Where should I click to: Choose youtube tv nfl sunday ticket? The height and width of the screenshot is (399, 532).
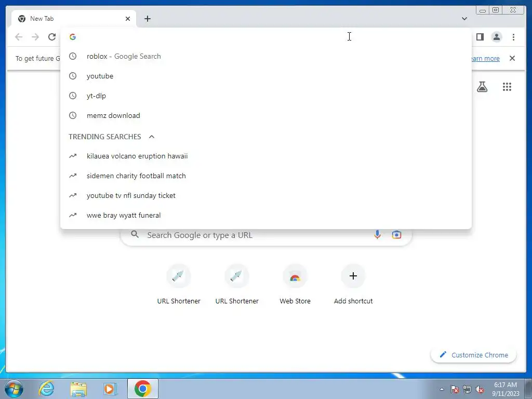(x=265, y=195)
